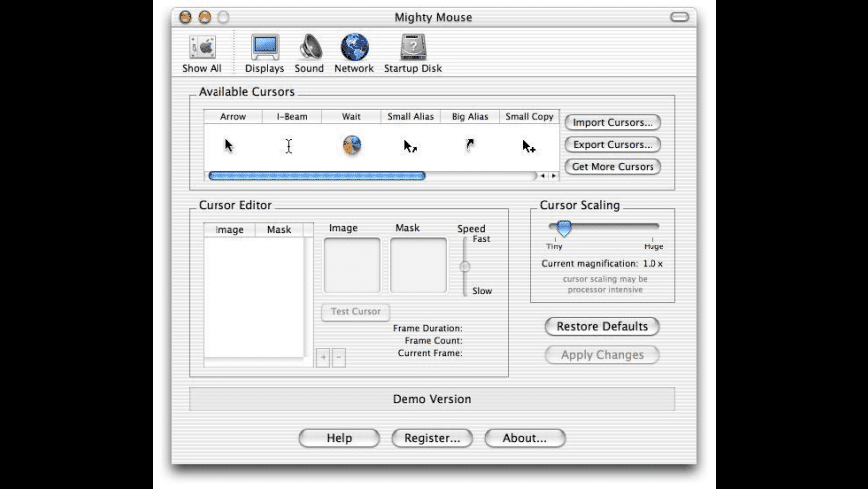Click the Cursor Scaling slider thumb
The width and height of the screenshot is (868, 489).
point(564,228)
